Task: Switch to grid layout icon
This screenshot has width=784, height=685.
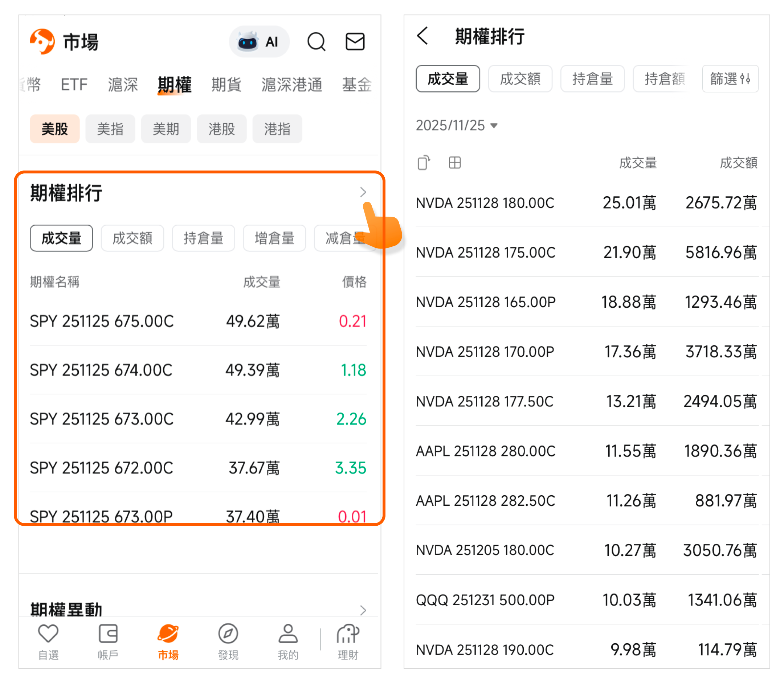Action: 454,163
